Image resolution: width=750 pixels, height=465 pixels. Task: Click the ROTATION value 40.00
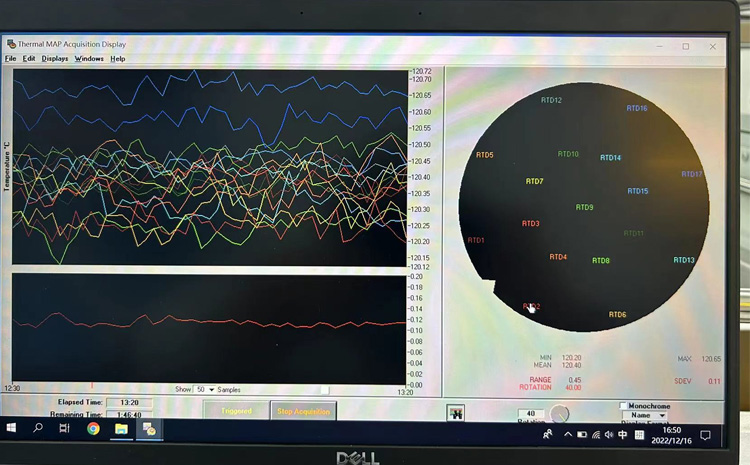[x=573, y=387]
